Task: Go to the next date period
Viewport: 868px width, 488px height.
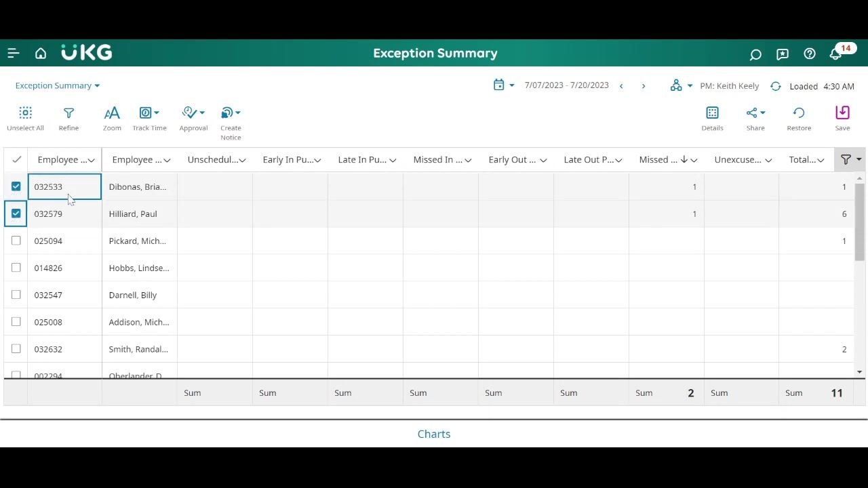Action: 644,86
